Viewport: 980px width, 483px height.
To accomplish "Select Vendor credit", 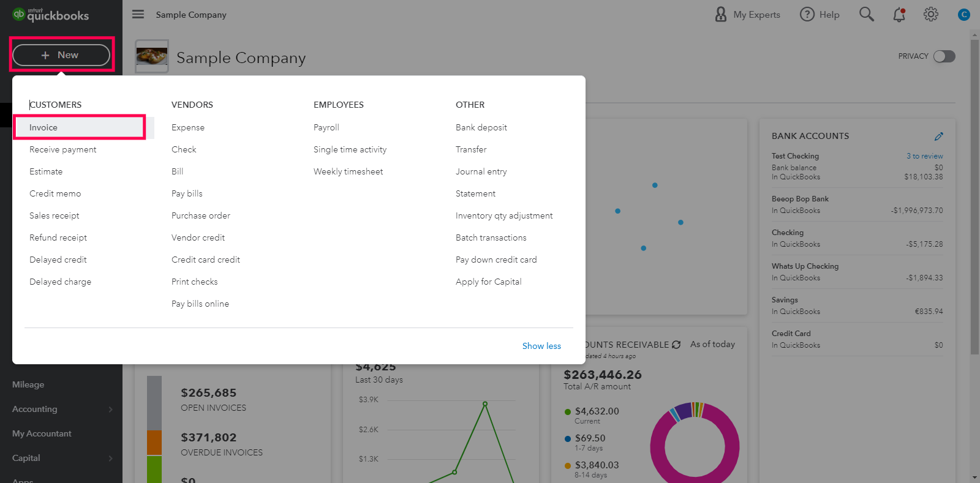I will click(198, 238).
